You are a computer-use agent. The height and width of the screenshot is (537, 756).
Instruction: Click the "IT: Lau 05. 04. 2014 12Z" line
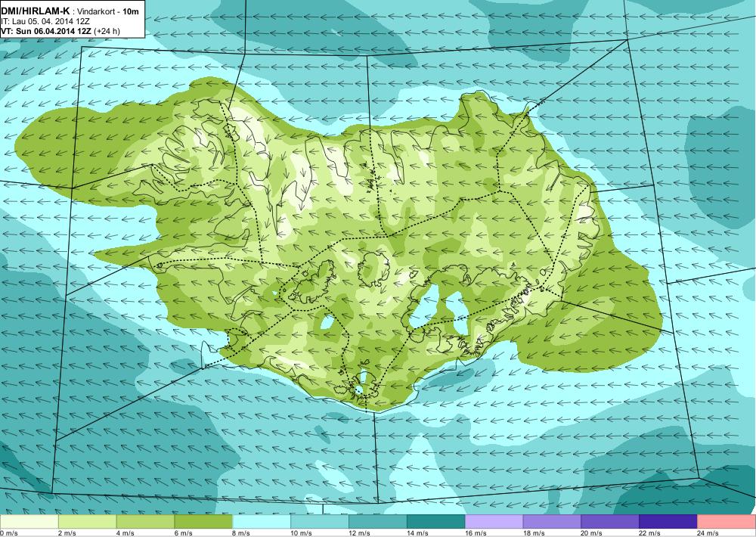click(45, 21)
